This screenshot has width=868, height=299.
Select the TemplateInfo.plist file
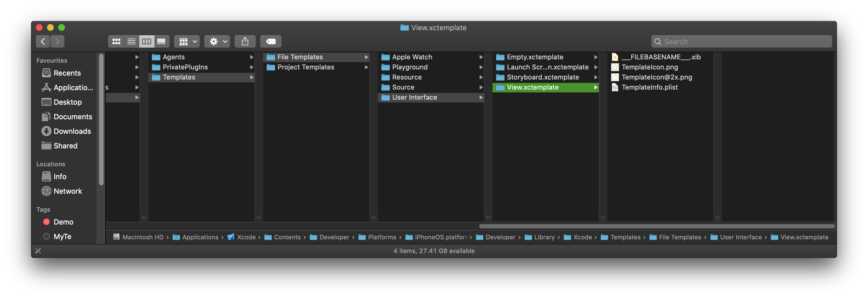pos(649,87)
